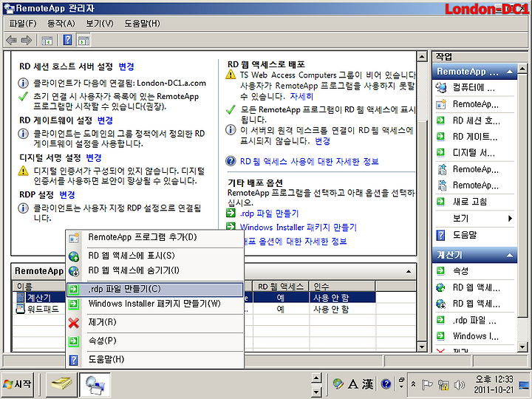Click the 인수 column header

point(342,287)
